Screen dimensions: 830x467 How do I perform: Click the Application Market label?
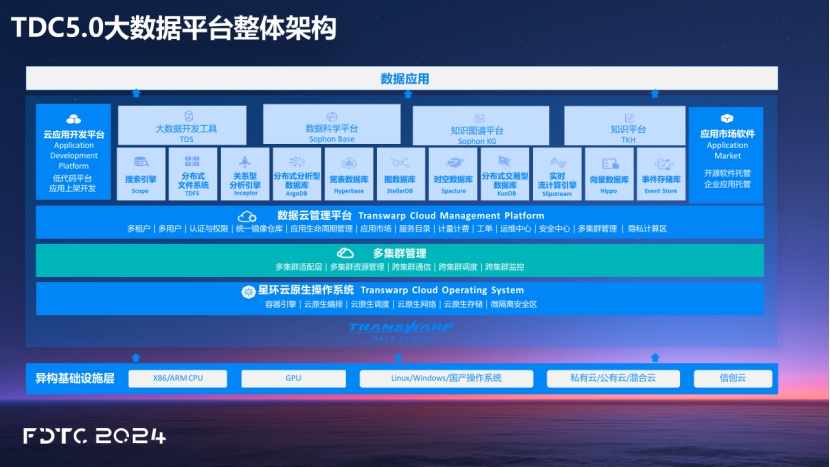727,150
